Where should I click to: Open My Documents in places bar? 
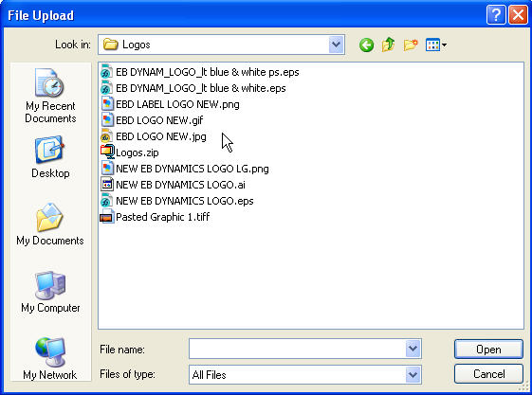[50, 224]
